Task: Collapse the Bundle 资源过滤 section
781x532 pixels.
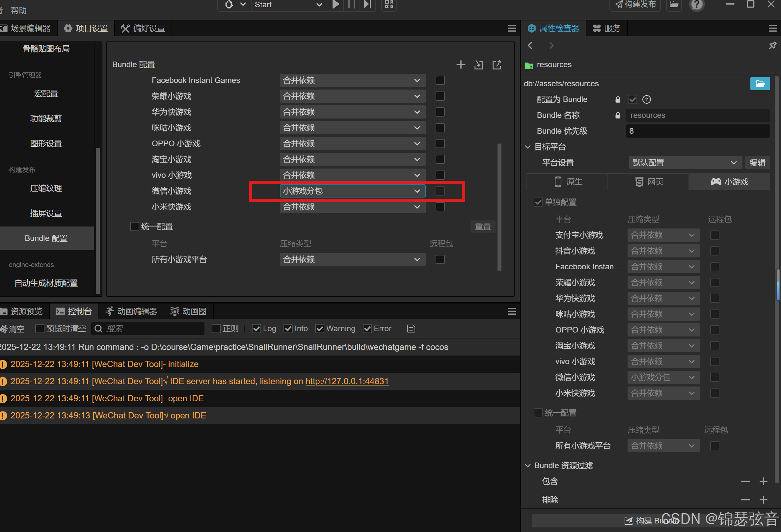Action: pos(527,465)
